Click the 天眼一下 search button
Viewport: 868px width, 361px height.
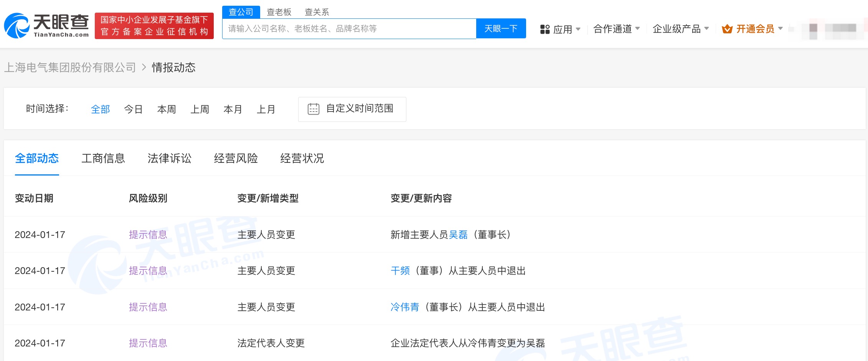tap(501, 29)
